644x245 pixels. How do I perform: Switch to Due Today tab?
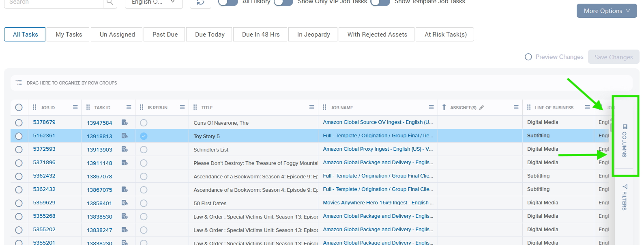pos(210,35)
